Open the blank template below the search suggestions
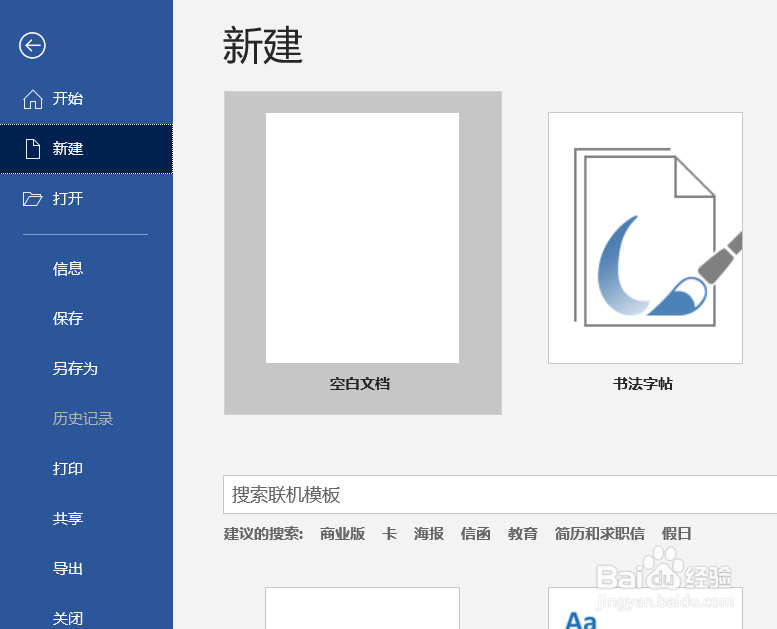The width and height of the screenshot is (777, 629). 362,608
